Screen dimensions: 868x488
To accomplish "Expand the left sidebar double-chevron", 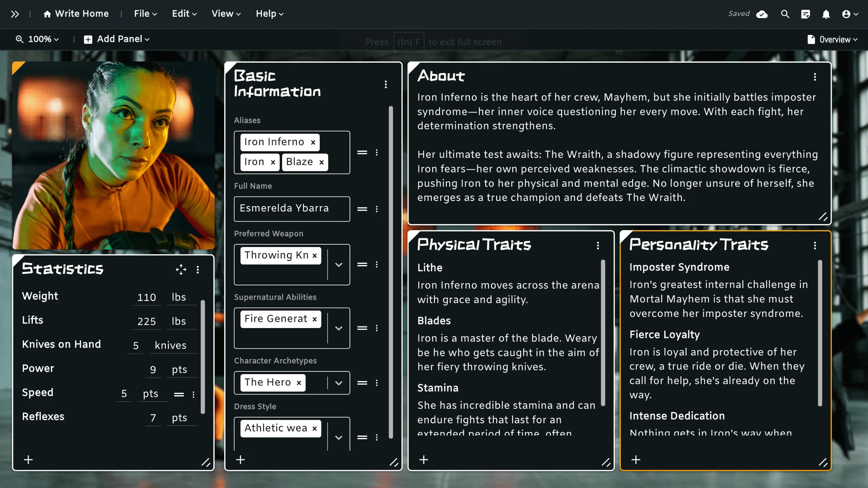I will coord(15,14).
